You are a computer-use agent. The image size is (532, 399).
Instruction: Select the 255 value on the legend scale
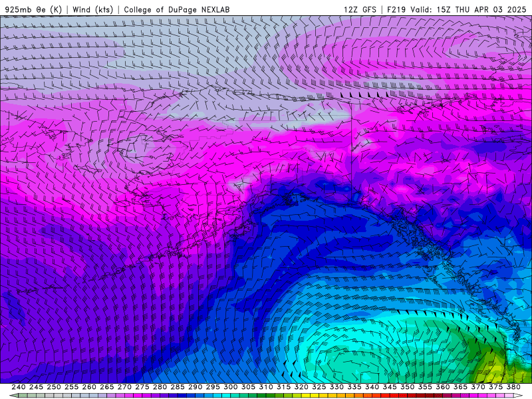click(71, 387)
